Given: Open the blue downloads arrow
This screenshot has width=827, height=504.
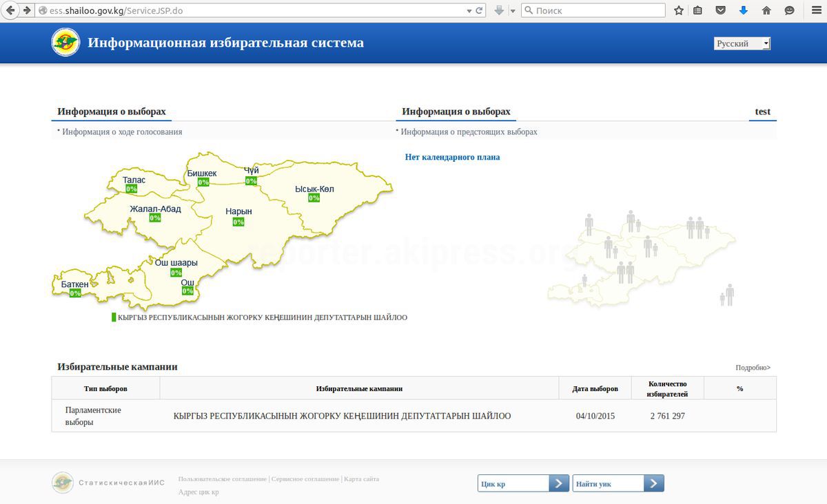Looking at the screenshot, I should [x=743, y=10].
